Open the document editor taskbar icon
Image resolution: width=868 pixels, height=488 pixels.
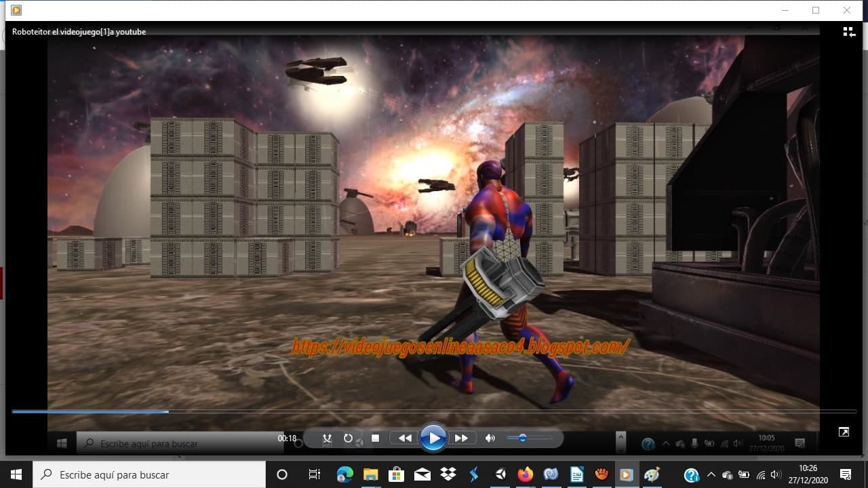click(576, 474)
